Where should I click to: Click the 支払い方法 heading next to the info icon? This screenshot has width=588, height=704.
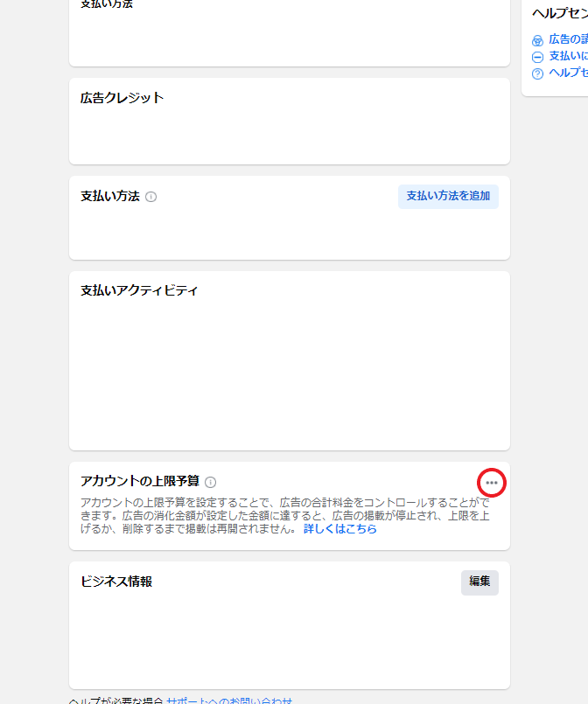[x=110, y=196]
